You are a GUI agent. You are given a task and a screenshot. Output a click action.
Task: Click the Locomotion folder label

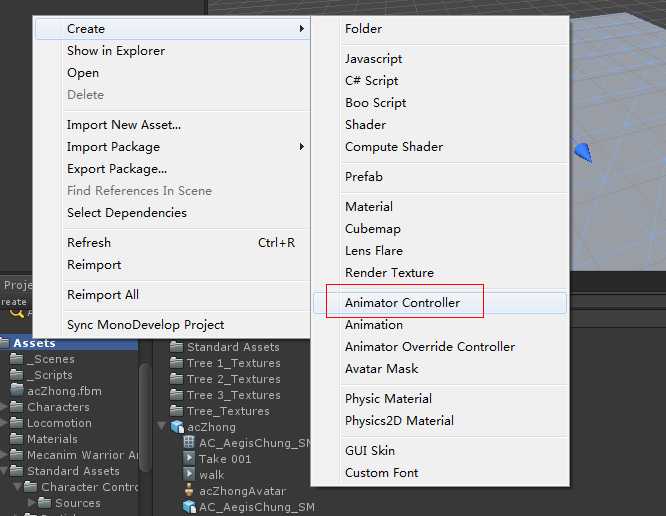pyautogui.click(x=59, y=423)
